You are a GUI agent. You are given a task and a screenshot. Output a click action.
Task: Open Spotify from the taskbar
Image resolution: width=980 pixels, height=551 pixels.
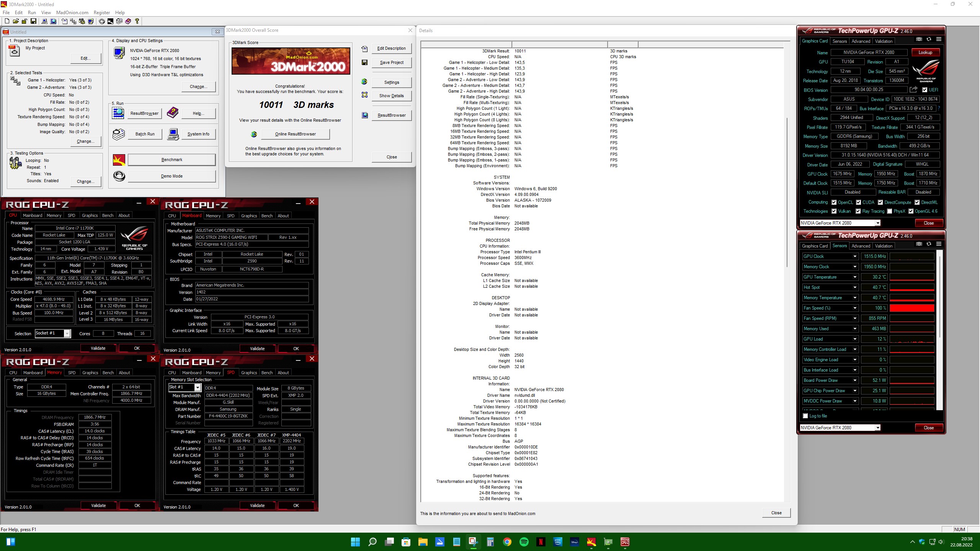[524, 542]
